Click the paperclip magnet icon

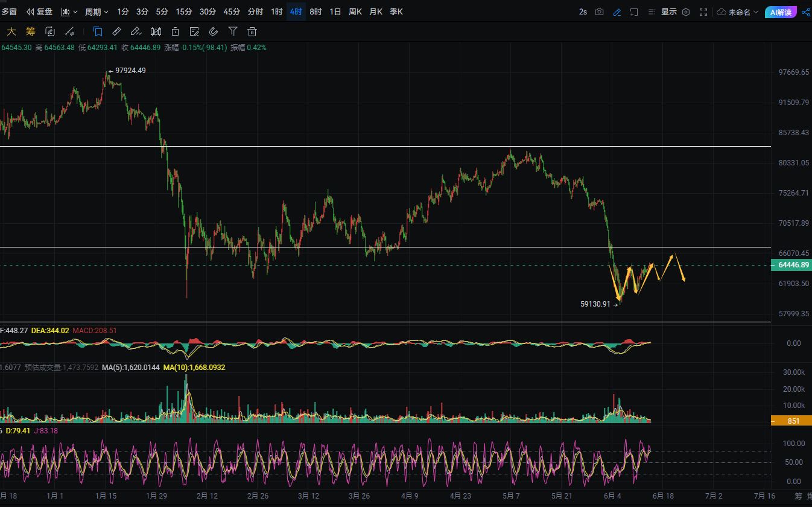[214, 31]
